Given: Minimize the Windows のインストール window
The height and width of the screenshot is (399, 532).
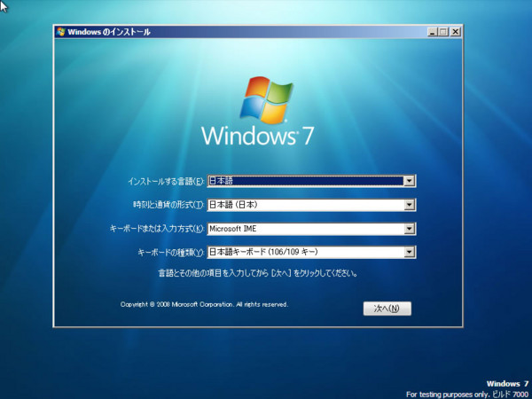Looking at the screenshot, I should coord(433,32).
